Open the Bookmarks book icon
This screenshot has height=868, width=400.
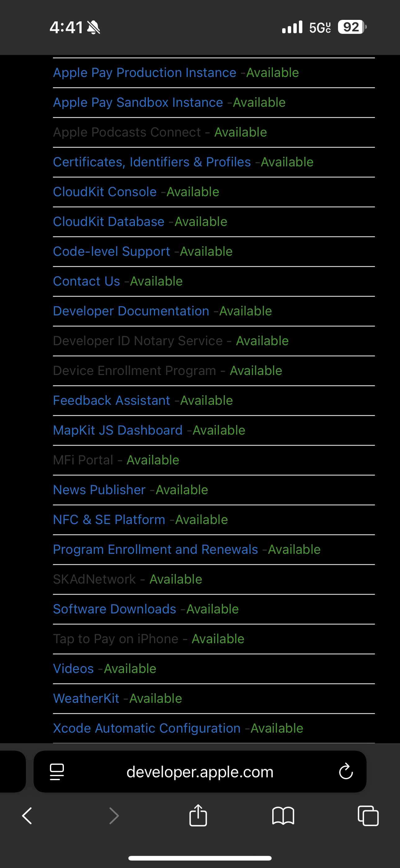[283, 816]
